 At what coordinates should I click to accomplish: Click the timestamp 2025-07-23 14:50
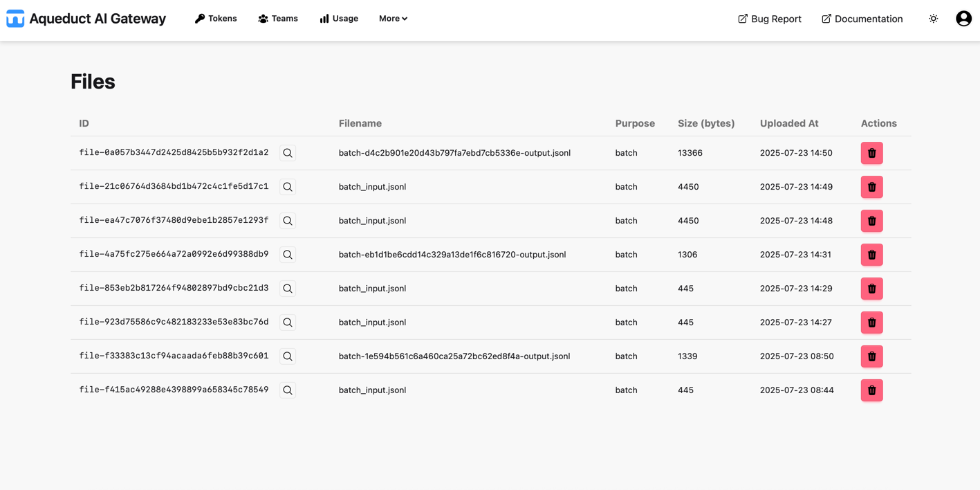(x=796, y=153)
